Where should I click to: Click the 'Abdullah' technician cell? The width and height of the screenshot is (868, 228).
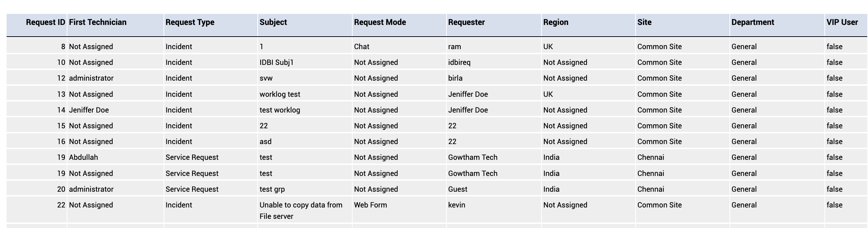(83, 157)
